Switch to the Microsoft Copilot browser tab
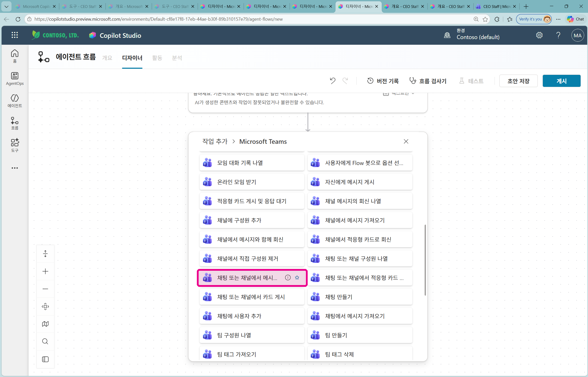 click(35, 6)
